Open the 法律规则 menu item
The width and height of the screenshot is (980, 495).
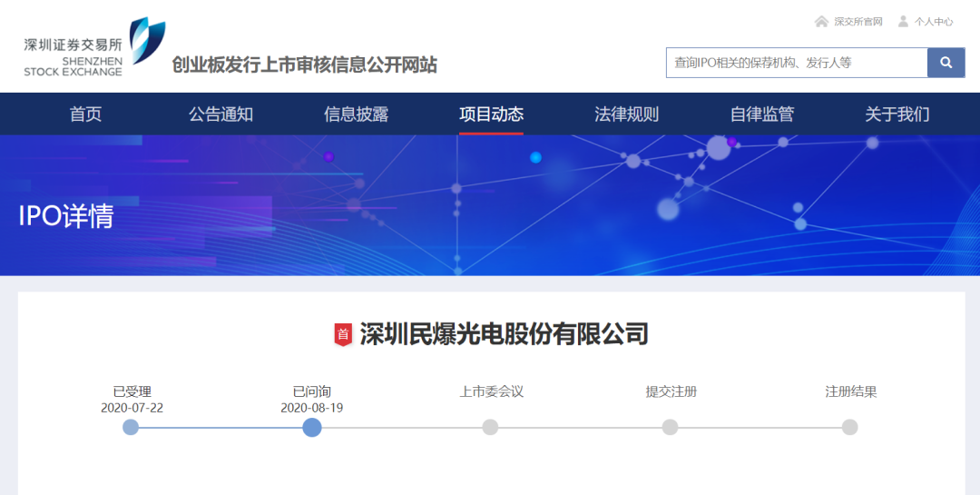pos(626,114)
